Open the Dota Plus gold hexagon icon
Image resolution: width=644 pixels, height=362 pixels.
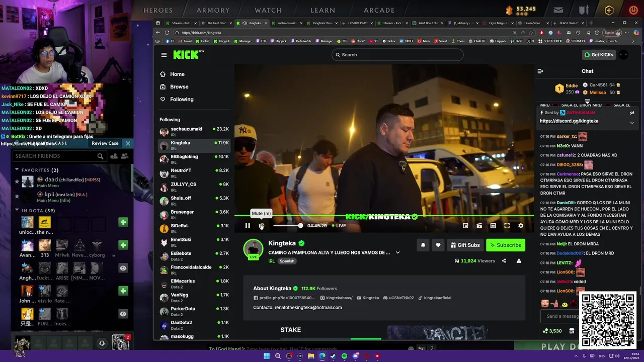(x=609, y=10)
